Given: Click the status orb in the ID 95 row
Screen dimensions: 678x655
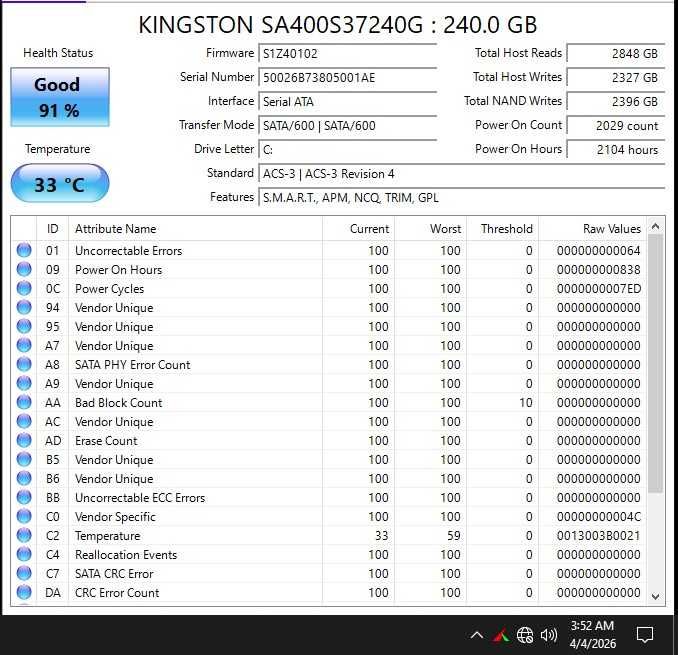Looking at the screenshot, I should (x=24, y=326).
